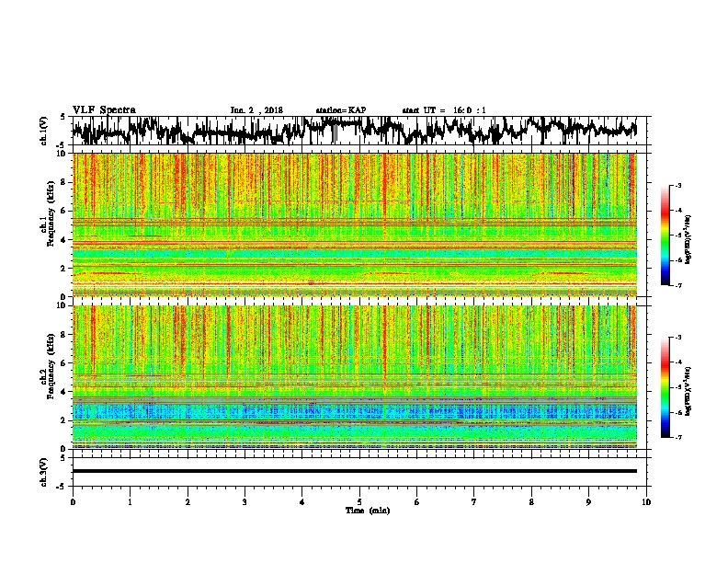Click time axis tick label "8"
Image resolution: width=728 pixels, height=563 pixels.
point(531,502)
